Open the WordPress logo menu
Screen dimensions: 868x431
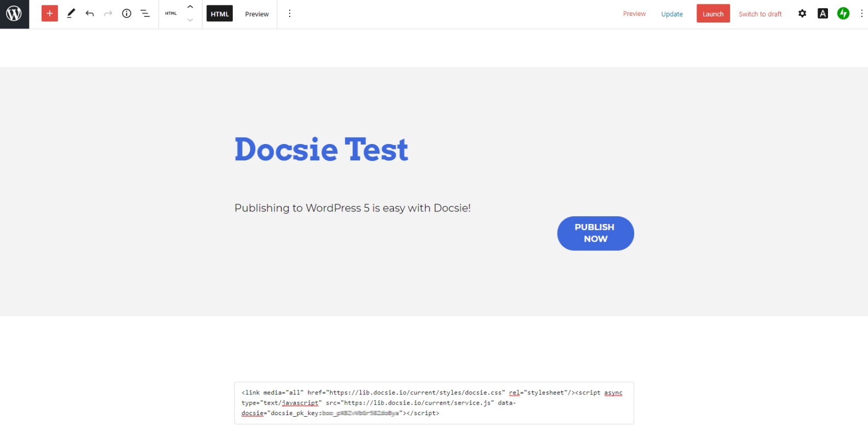pos(14,14)
